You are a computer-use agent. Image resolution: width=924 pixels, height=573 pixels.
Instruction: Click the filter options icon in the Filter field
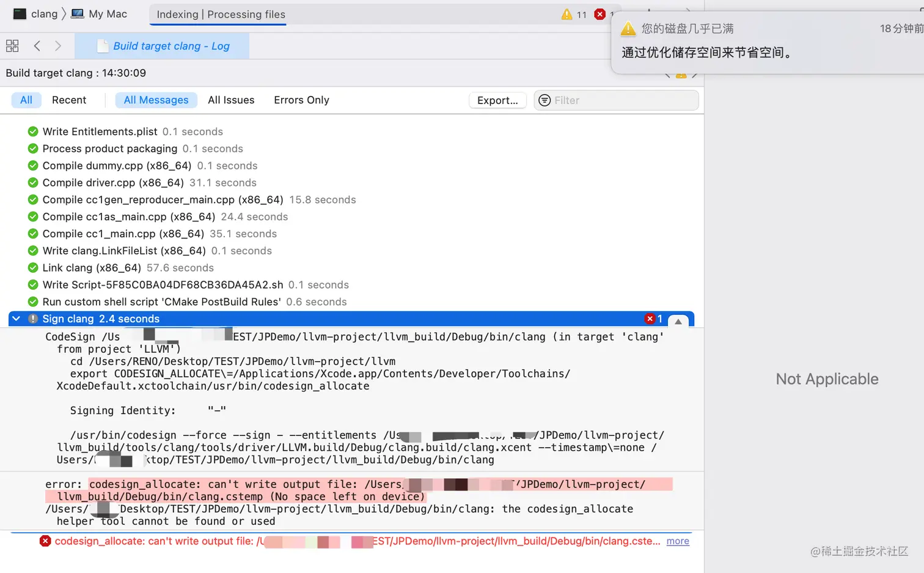tap(544, 100)
